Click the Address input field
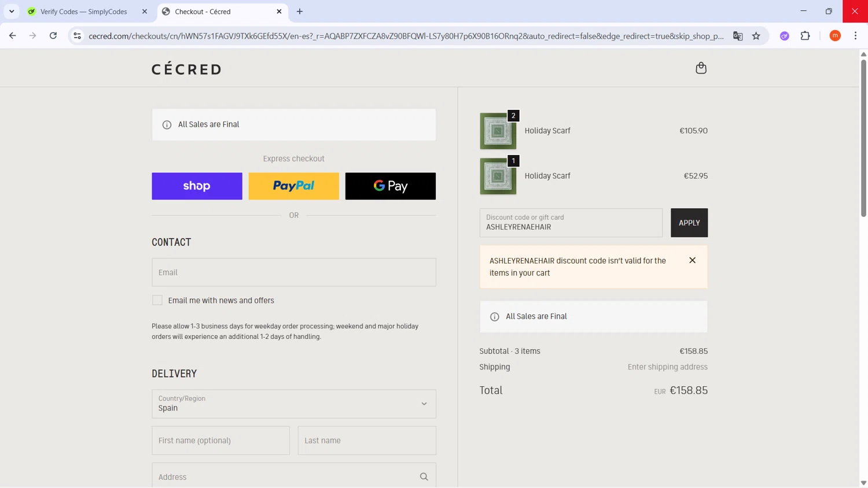Image resolution: width=868 pixels, height=488 pixels. pos(294,476)
